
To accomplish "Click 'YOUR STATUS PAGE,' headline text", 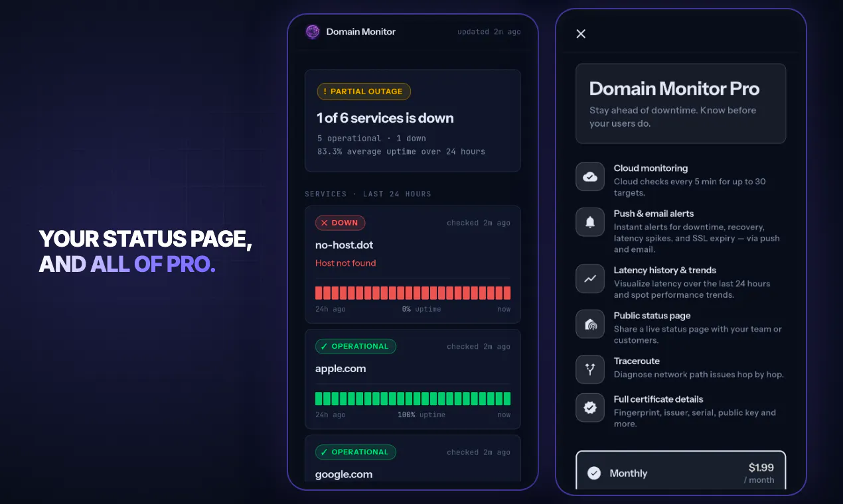I will coord(145,239).
